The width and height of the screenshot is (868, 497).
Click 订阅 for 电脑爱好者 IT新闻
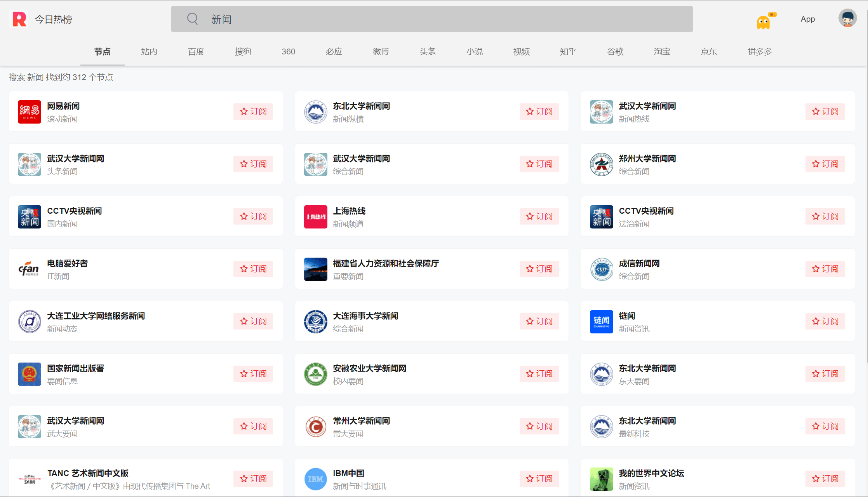(253, 269)
